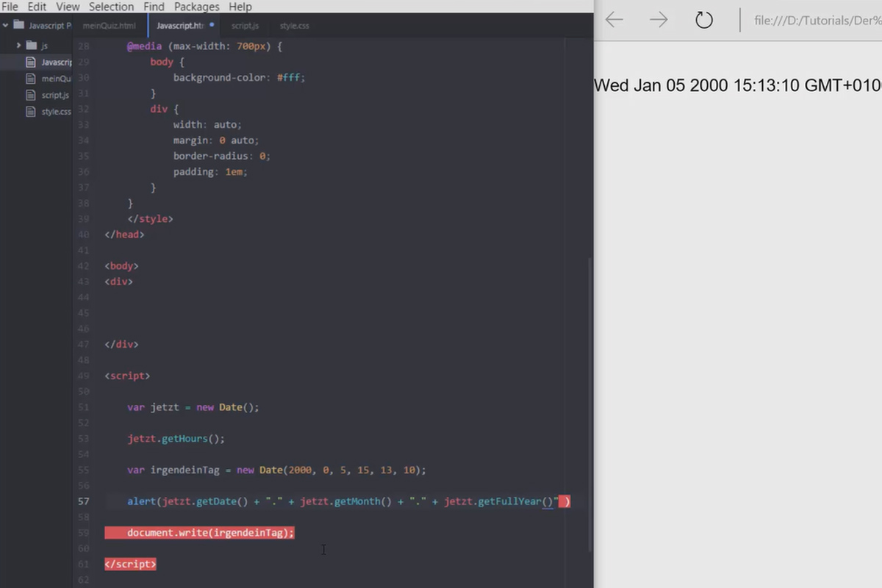Image resolution: width=882 pixels, height=588 pixels.
Task: Click line number 53 in the gutter
Action: pos(83,439)
